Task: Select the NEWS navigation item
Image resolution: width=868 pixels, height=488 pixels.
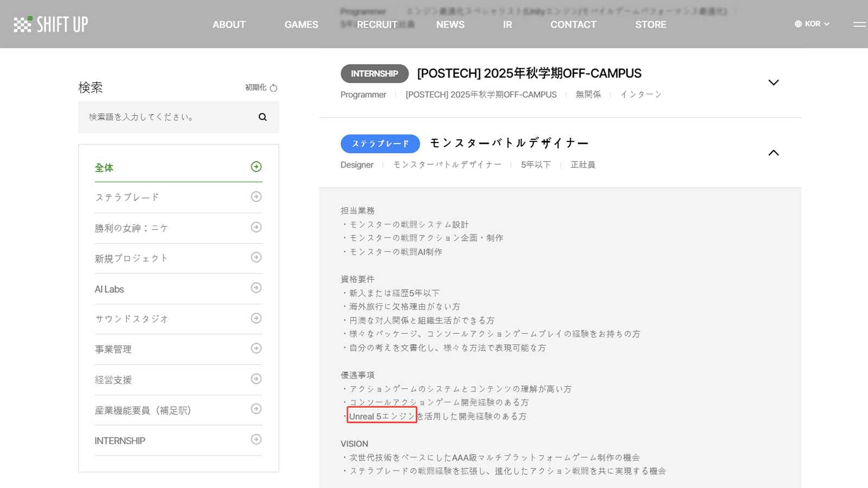Action: (x=450, y=24)
